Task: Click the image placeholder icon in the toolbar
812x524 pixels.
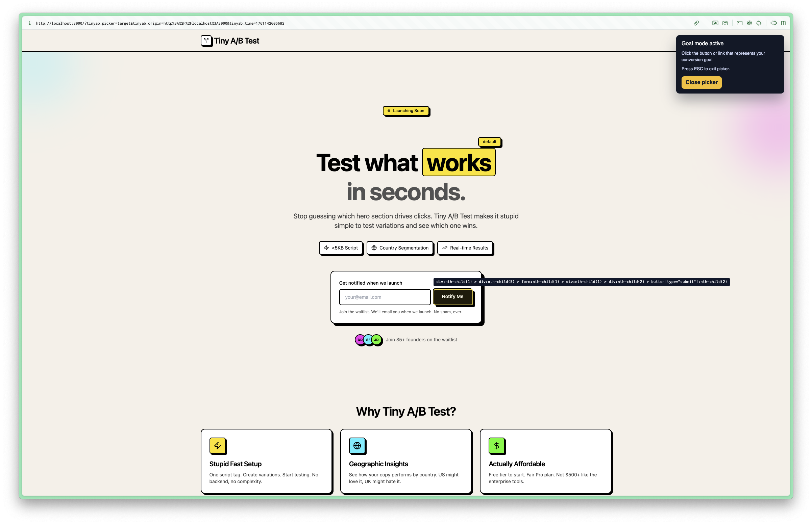Action: (716, 23)
